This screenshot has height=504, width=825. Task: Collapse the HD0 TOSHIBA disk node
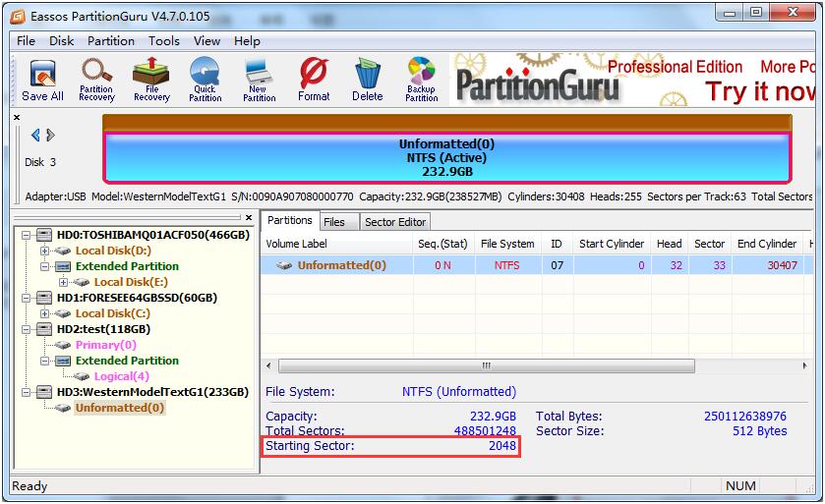26,235
